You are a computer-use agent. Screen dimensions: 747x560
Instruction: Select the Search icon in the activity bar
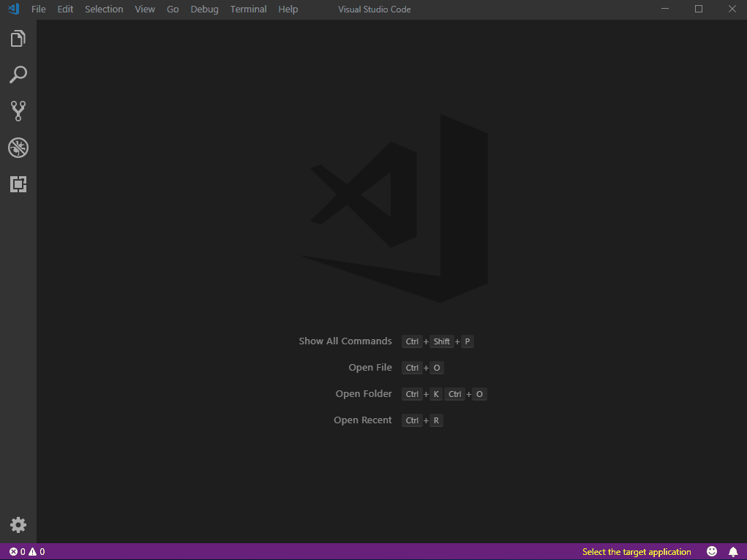(x=18, y=75)
